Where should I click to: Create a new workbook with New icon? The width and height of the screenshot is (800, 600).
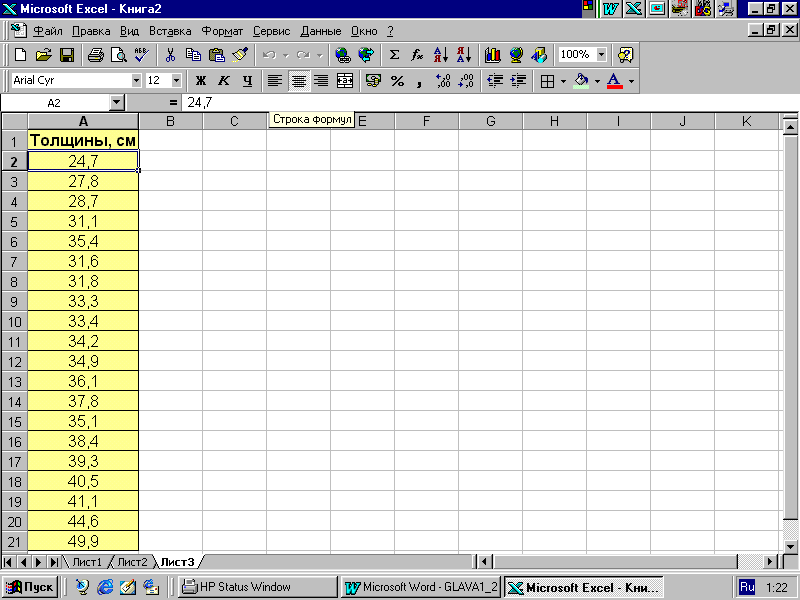(x=20, y=55)
